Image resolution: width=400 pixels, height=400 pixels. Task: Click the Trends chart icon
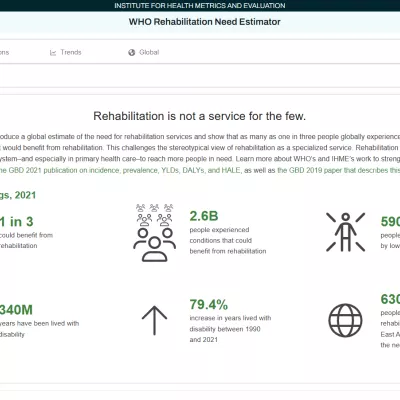[x=53, y=53]
